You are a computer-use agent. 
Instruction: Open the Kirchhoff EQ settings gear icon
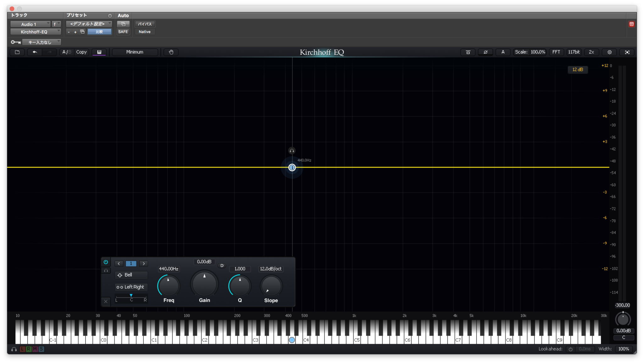tap(609, 52)
